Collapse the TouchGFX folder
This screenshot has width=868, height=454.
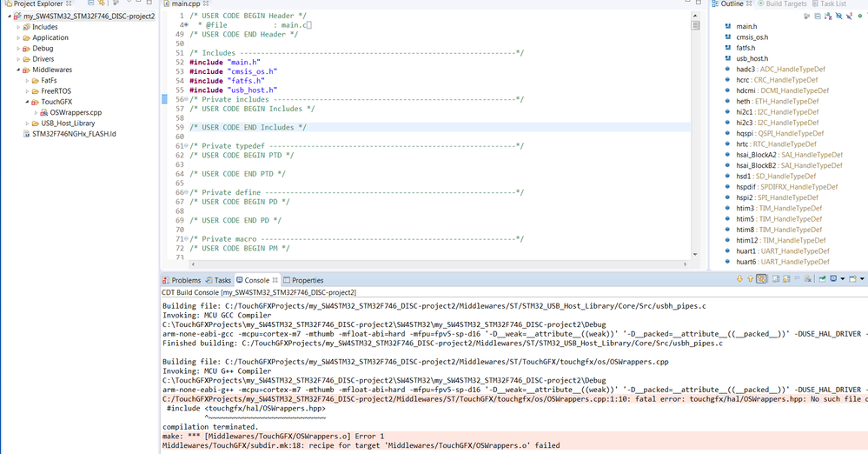coord(27,102)
